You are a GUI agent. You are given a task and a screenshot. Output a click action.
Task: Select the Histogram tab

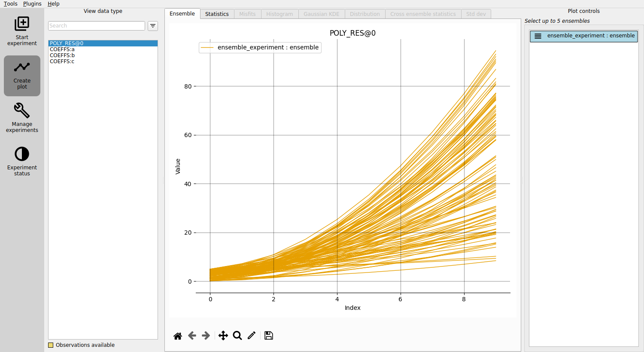click(x=279, y=14)
